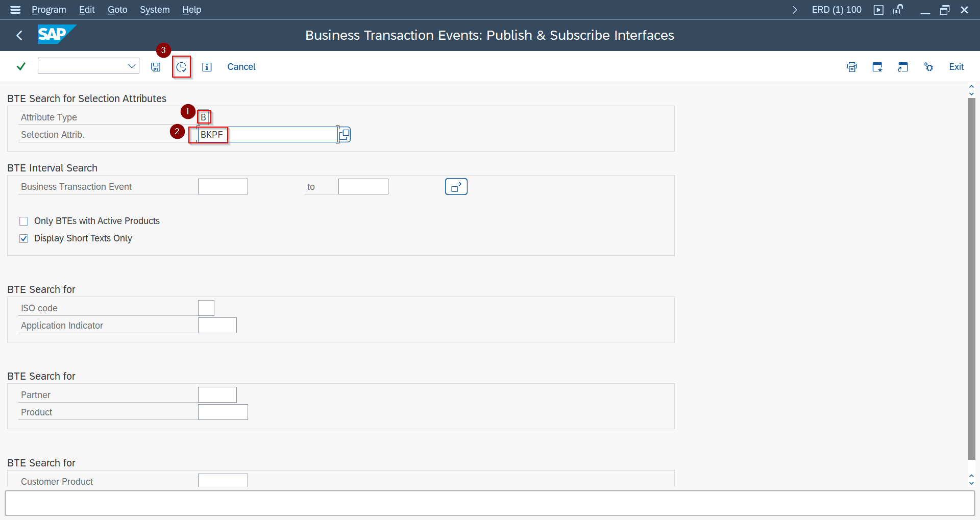Viewport: 980px width, 520px height.
Task: Expand the title bar chevron arrow
Action: tap(795, 10)
